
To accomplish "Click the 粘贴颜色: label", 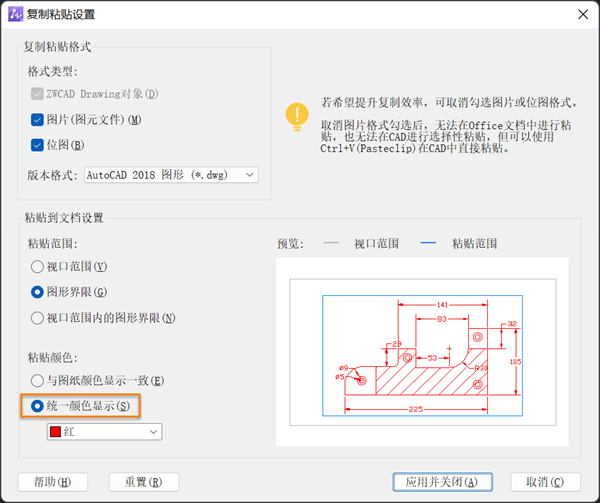I will click(52, 358).
